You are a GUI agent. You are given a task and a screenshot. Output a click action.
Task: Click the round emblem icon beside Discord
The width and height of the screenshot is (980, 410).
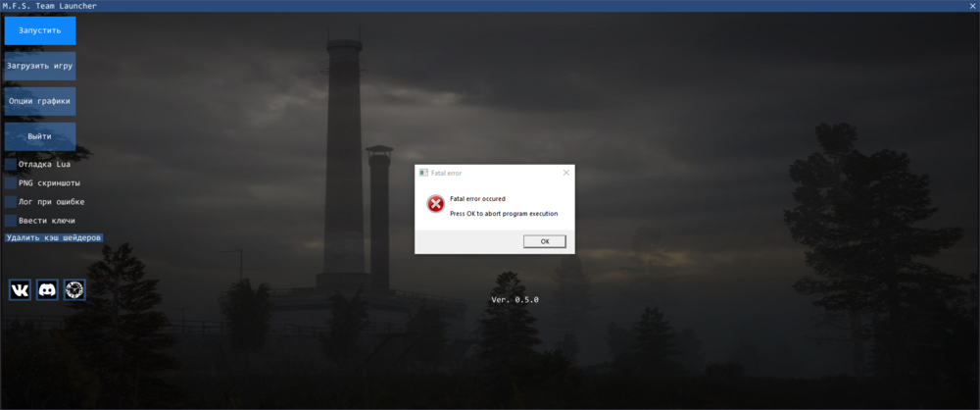point(75,289)
